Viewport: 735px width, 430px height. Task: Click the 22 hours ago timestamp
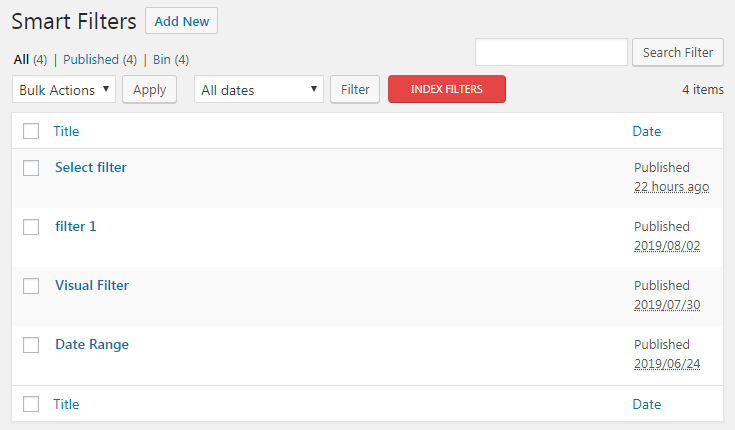[x=671, y=187]
